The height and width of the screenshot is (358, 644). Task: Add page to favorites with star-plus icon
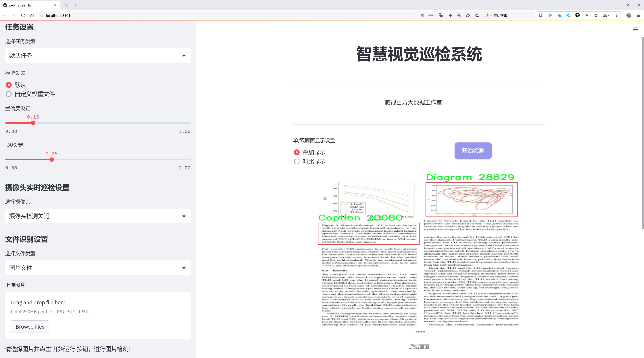(477, 16)
